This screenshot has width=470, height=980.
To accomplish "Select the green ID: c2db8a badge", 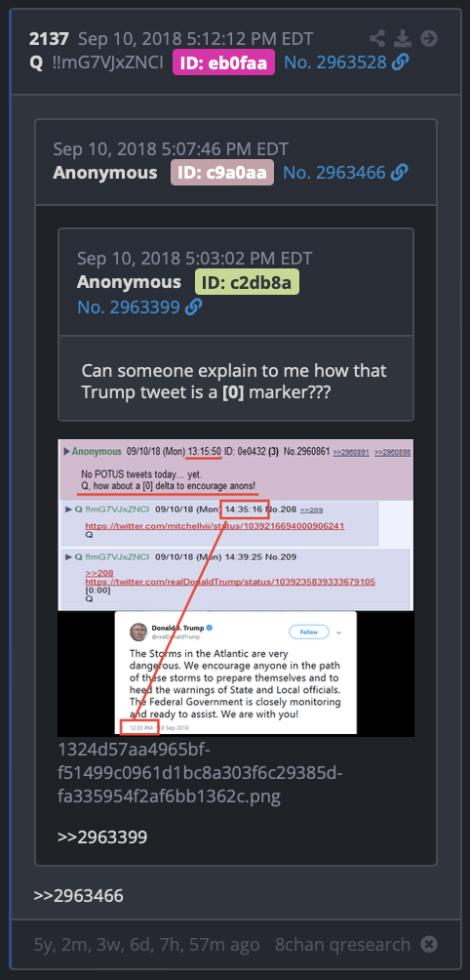I will point(247,282).
